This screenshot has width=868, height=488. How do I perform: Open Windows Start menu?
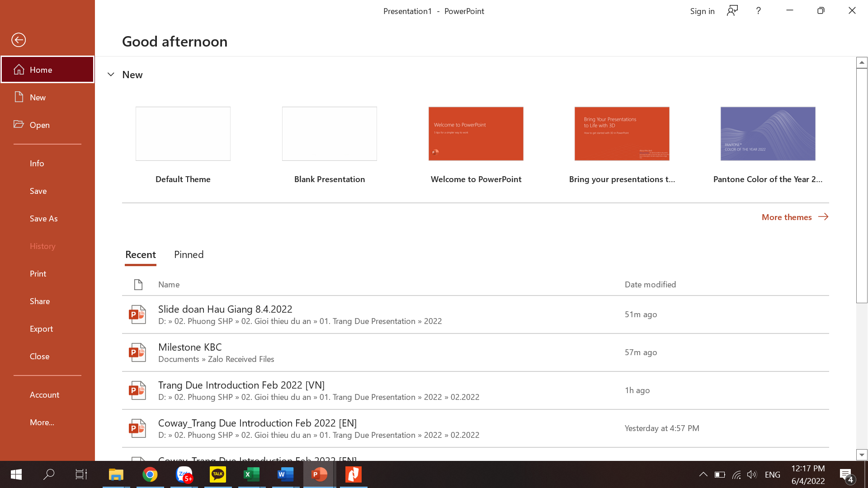[16, 474]
